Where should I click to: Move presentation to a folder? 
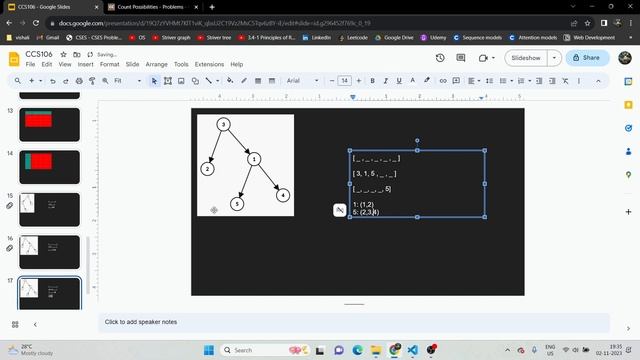77,54
